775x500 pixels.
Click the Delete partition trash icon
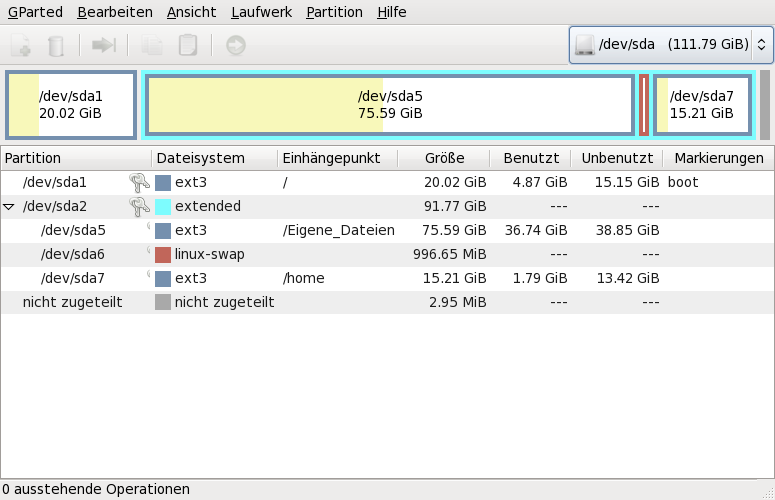(x=57, y=45)
